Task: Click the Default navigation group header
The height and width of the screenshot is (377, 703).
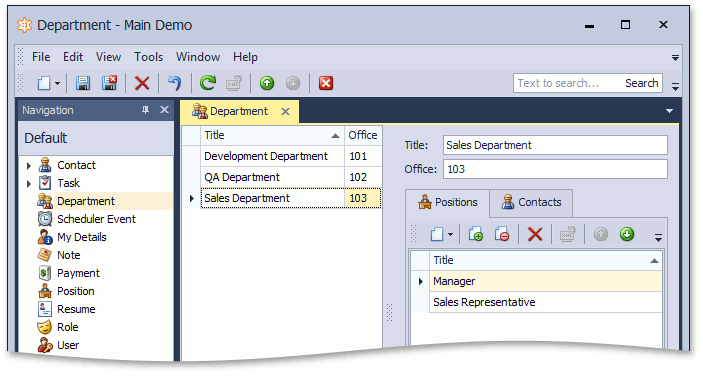Action: coord(96,138)
